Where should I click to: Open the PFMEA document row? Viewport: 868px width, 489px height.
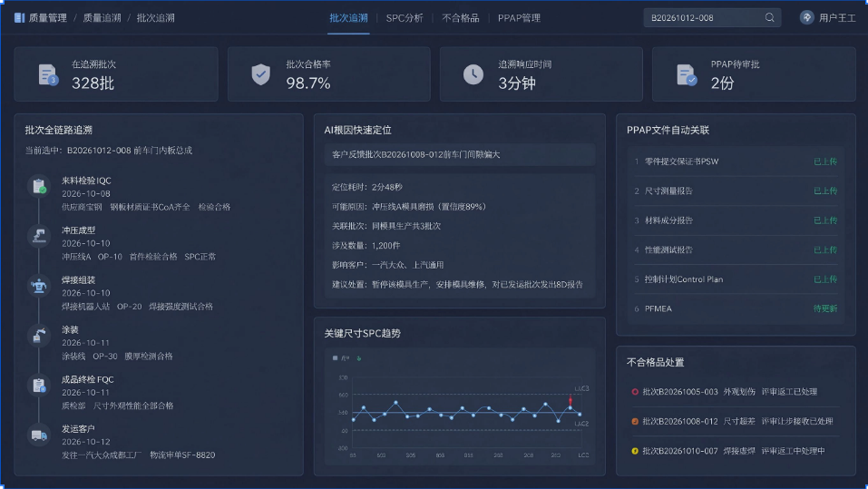pos(736,308)
